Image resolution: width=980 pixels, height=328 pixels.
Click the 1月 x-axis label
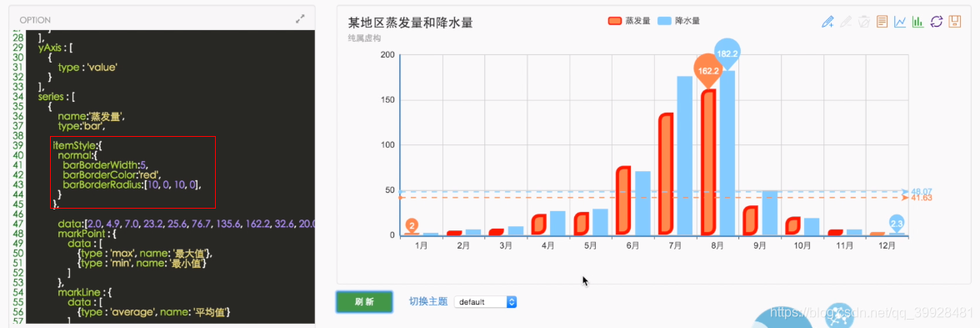pos(422,247)
